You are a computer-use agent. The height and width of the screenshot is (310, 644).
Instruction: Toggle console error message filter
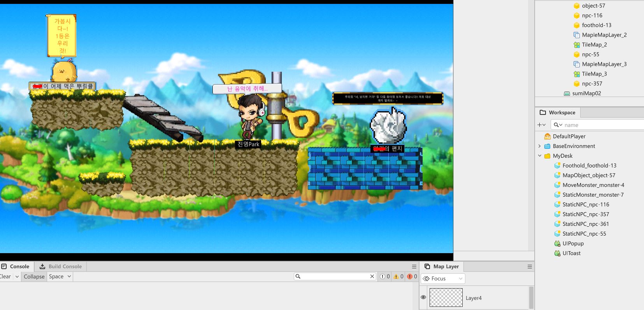(x=412, y=277)
